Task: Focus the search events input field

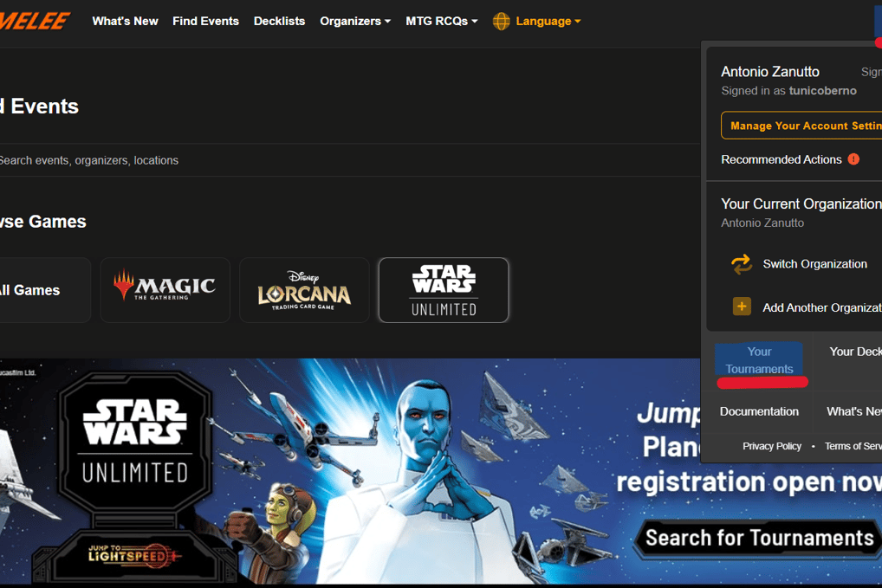Action: (x=349, y=160)
